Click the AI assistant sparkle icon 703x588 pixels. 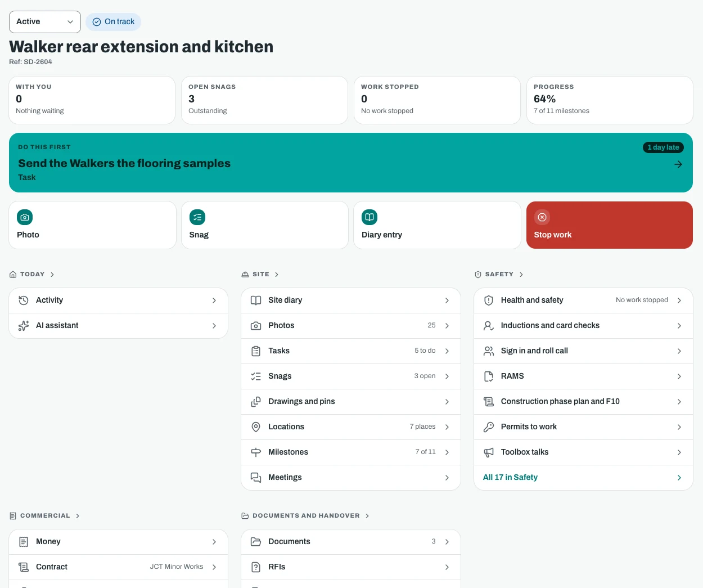[x=24, y=326]
